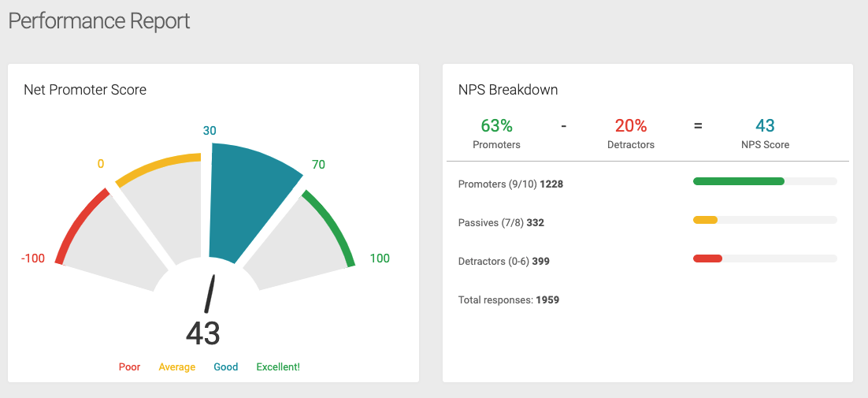
Task: Click the Good legend label
Action: point(226,367)
